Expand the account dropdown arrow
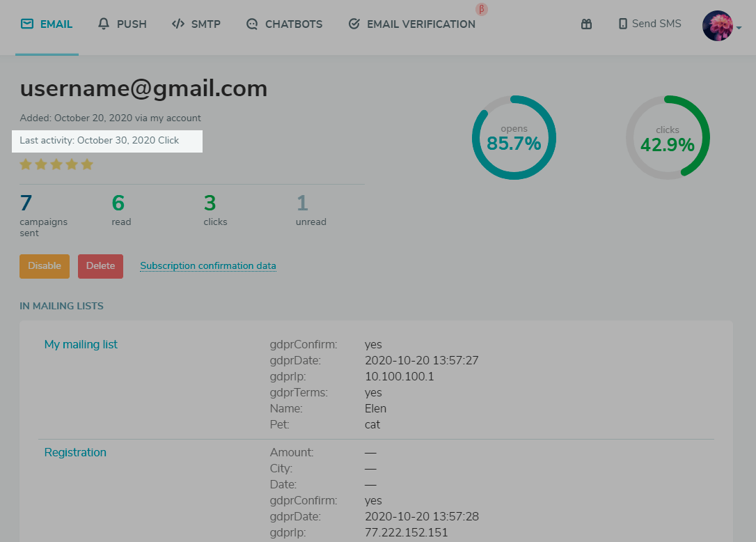Screen dimensions: 756x542 [x=739, y=28]
